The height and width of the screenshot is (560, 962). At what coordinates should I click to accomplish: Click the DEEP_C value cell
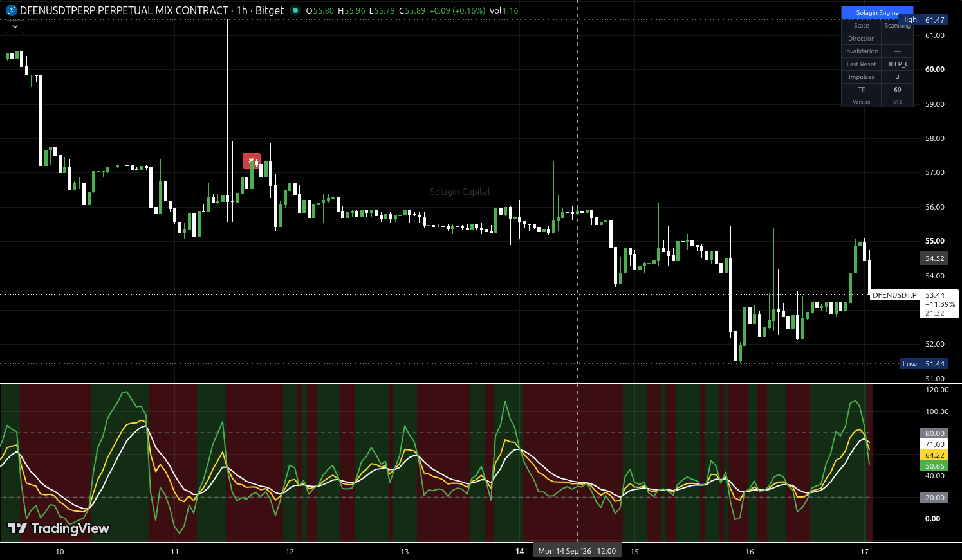[897, 64]
